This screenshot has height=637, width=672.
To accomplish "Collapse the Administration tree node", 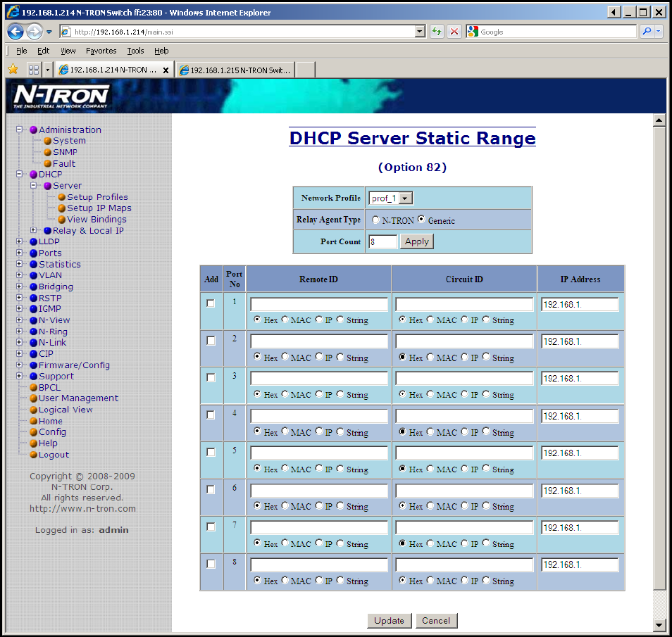I will 20,130.
